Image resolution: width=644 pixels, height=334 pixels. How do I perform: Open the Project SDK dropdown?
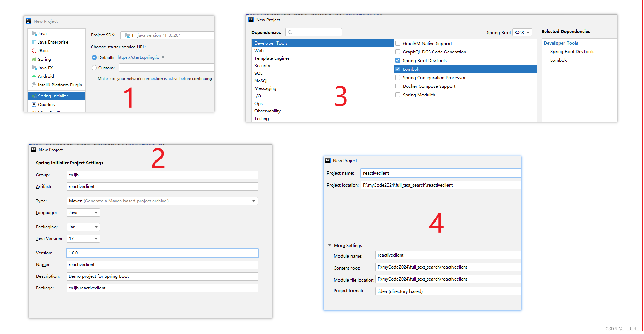167,35
